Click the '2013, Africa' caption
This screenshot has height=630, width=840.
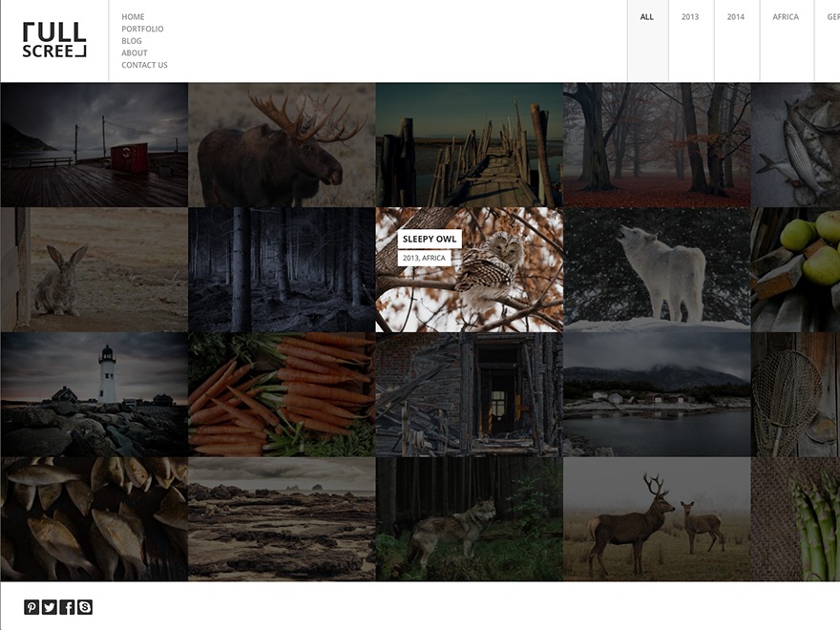(424, 258)
